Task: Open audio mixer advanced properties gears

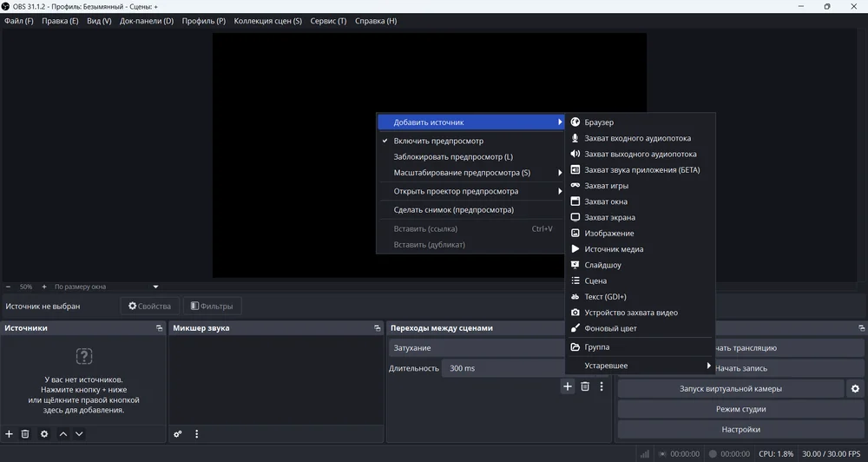Action: click(178, 434)
